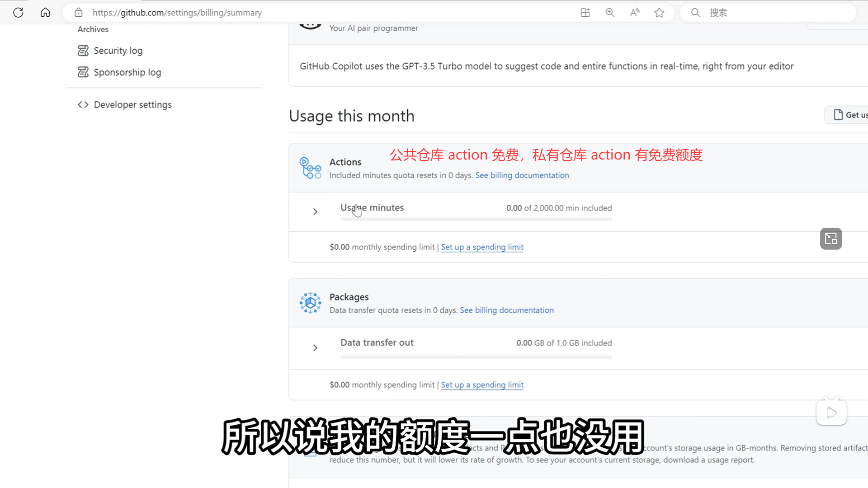The width and height of the screenshot is (868, 488).
Task: Click the site lock icon in address bar
Action: point(79,13)
